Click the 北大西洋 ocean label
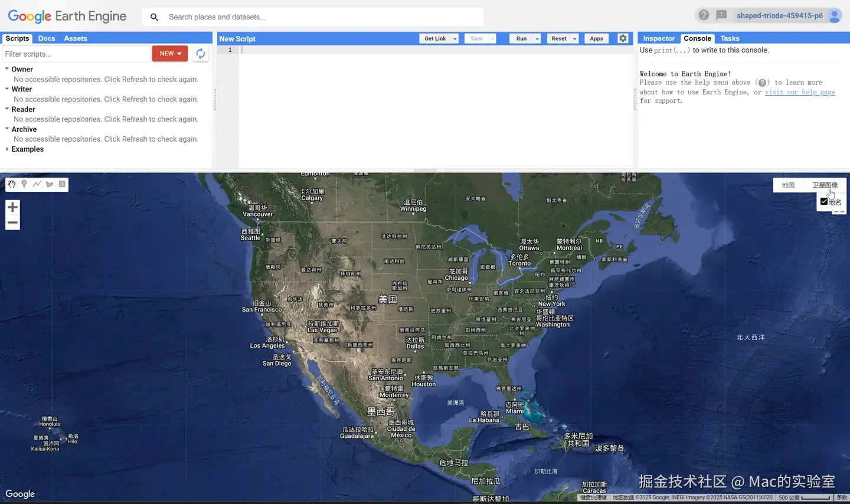 [x=751, y=338]
